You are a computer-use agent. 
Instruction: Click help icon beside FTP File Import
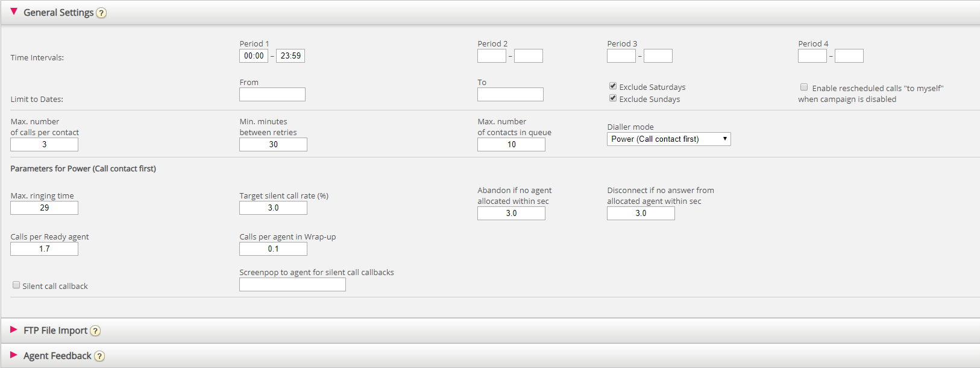pos(95,331)
